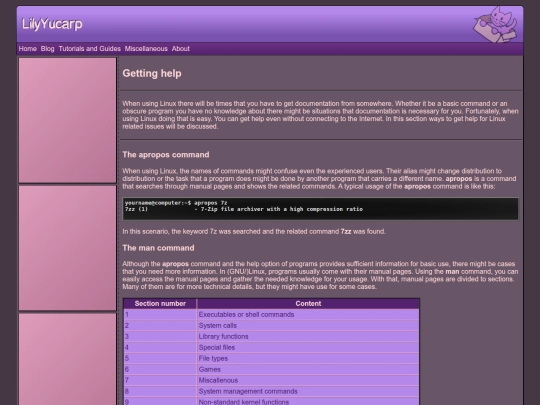540x405 pixels.
Task: Click the Library functions cell
Action: click(x=308, y=336)
